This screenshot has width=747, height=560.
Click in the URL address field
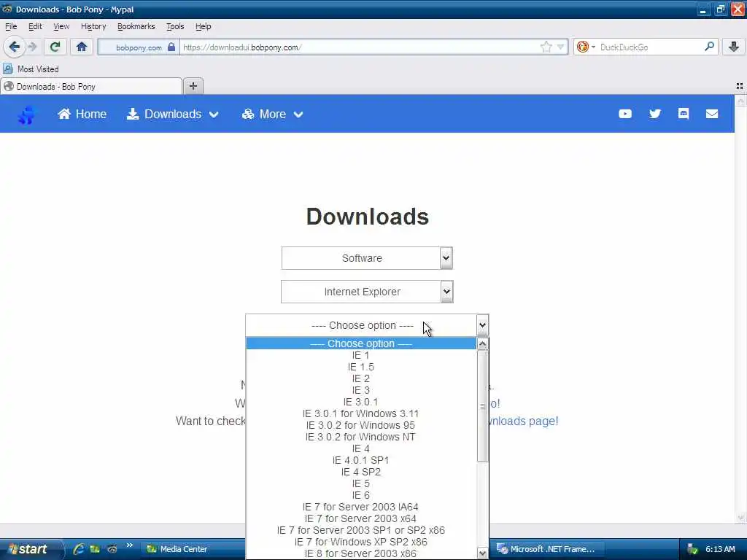click(x=360, y=47)
